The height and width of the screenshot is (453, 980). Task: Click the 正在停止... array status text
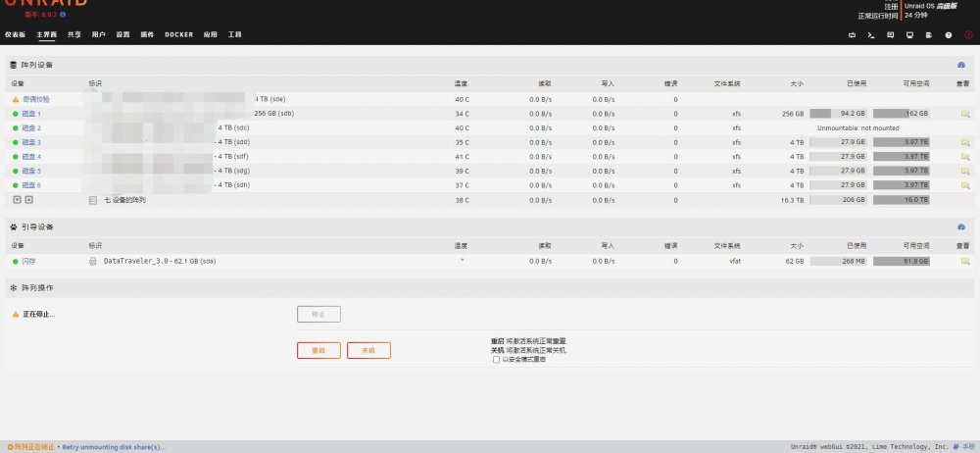pyautogui.click(x=39, y=314)
